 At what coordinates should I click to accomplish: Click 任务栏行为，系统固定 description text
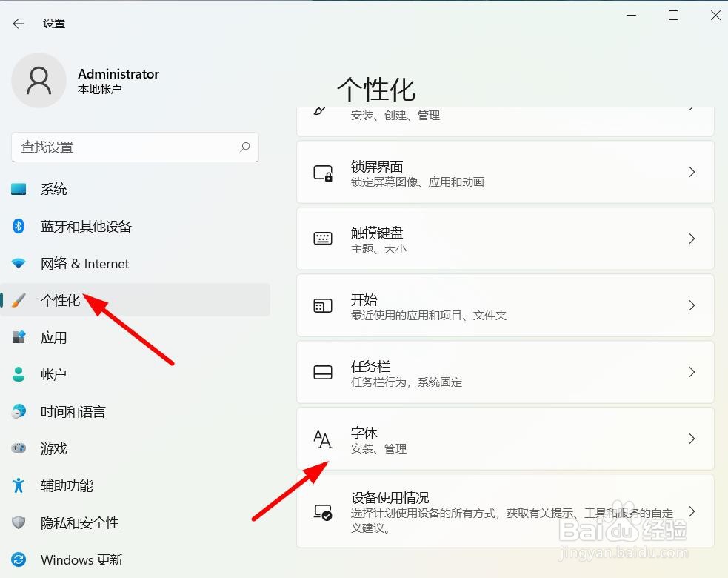[x=407, y=382]
